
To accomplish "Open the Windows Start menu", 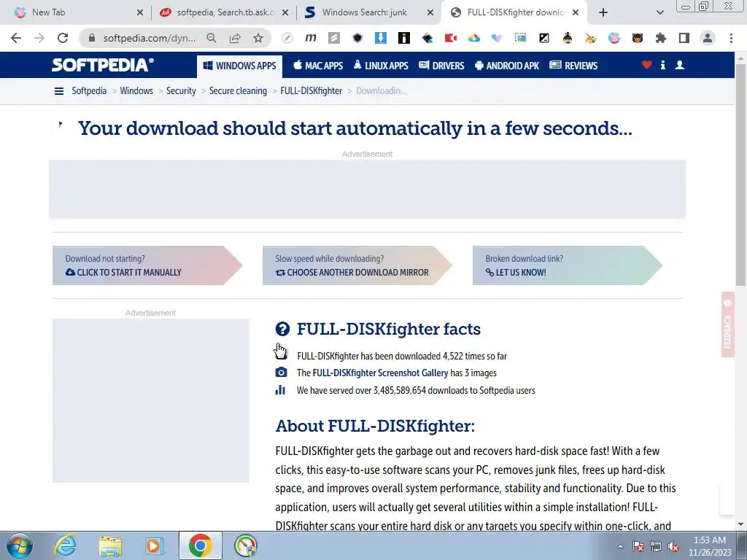I will tap(20, 545).
